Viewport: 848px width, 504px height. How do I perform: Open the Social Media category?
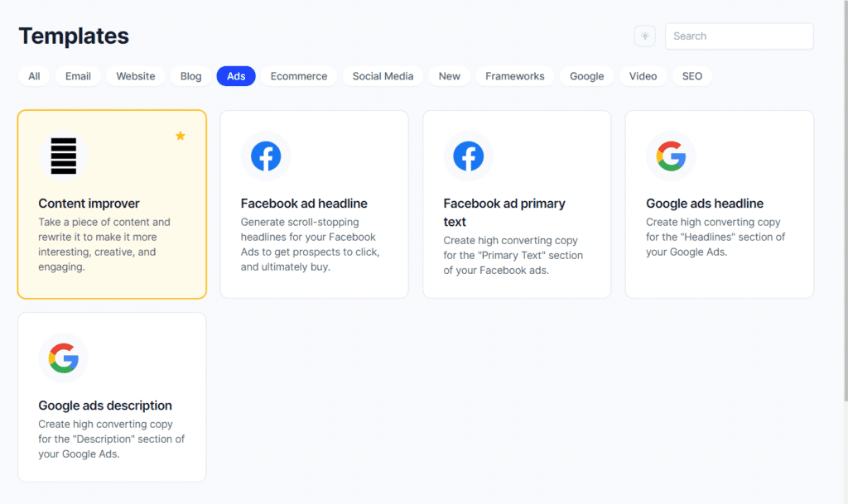383,76
